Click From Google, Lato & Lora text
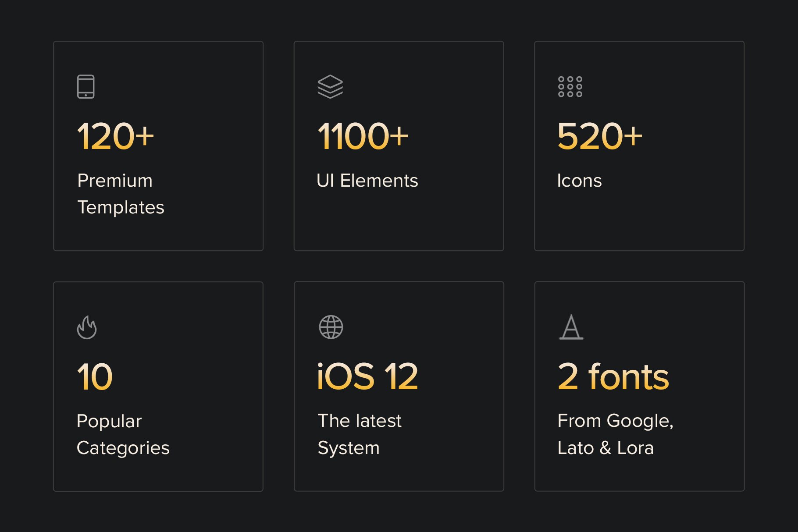This screenshot has width=798, height=532. 615,435
